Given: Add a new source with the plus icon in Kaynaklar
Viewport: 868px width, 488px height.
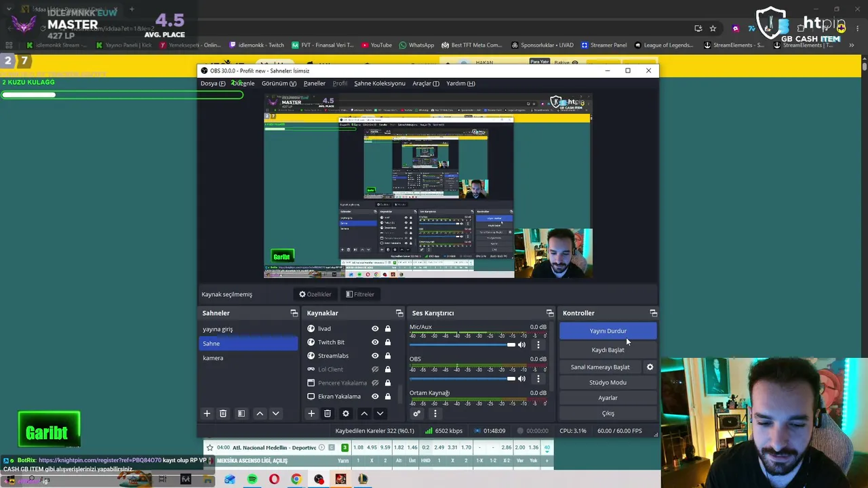Looking at the screenshot, I should point(311,413).
